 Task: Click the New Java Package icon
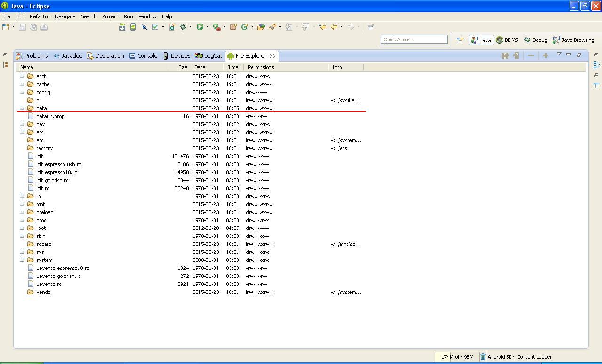click(233, 27)
